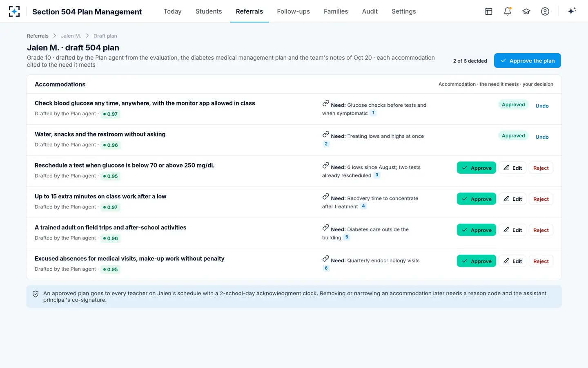Open the Follow-ups tab
Viewport: 588px width, 368px height.
coord(293,11)
